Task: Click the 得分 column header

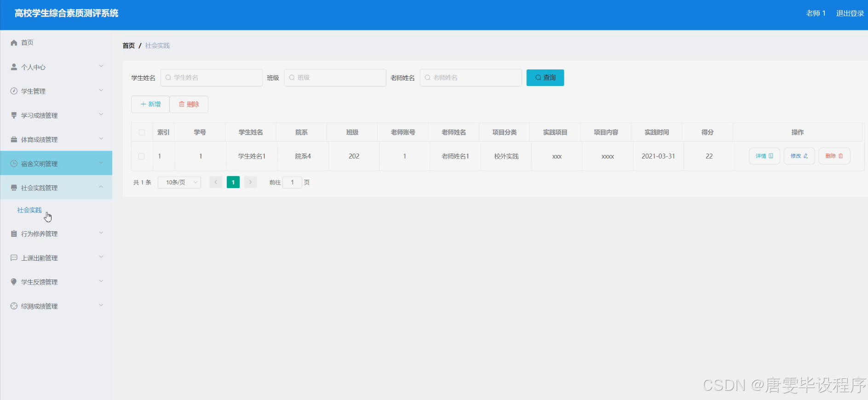Action: point(707,132)
